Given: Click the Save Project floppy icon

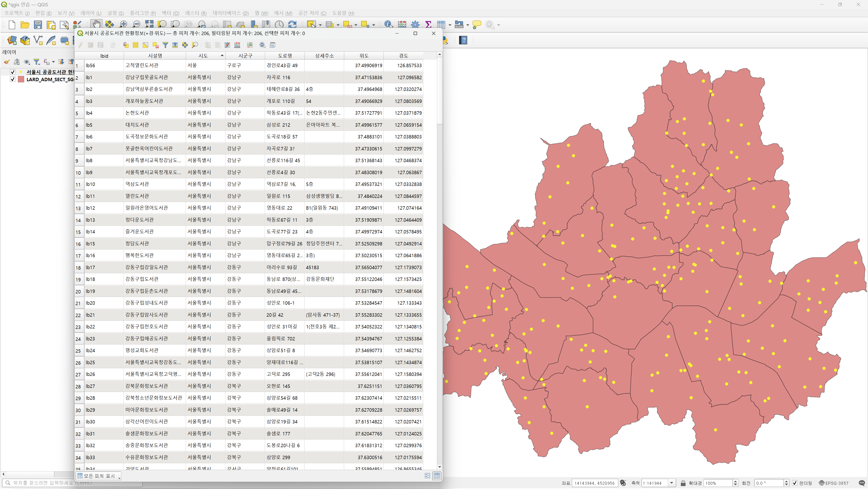Looking at the screenshot, I should click(x=38, y=25).
